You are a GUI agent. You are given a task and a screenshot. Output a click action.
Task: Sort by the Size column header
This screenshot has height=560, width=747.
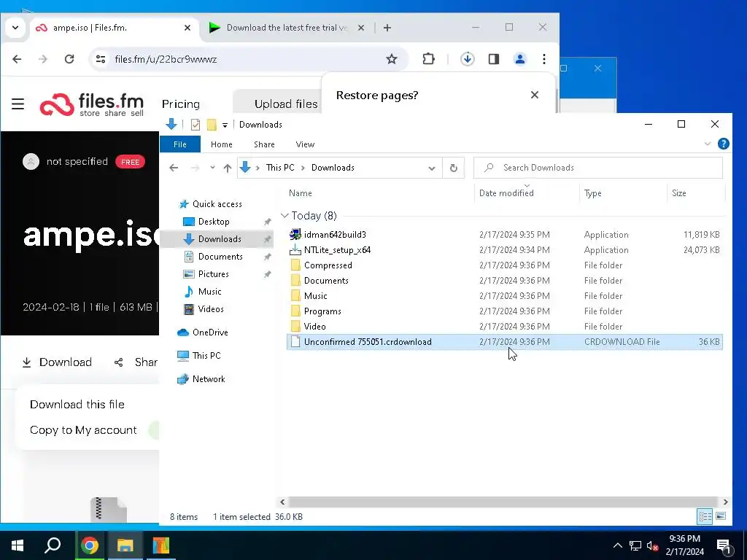tap(679, 192)
